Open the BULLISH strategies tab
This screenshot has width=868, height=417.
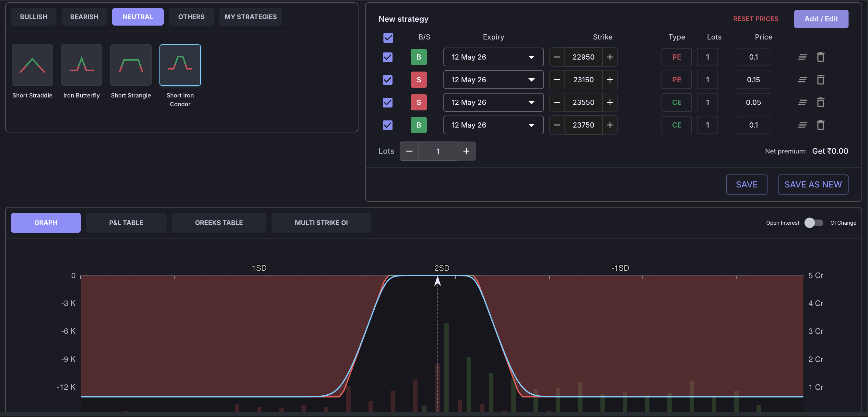click(x=33, y=17)
